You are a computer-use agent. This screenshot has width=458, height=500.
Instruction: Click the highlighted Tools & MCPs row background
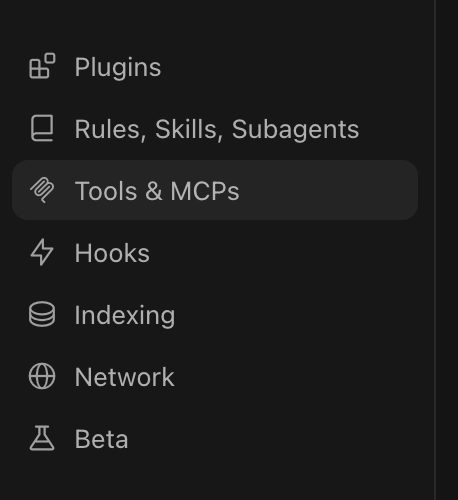[x=215, y=190]
